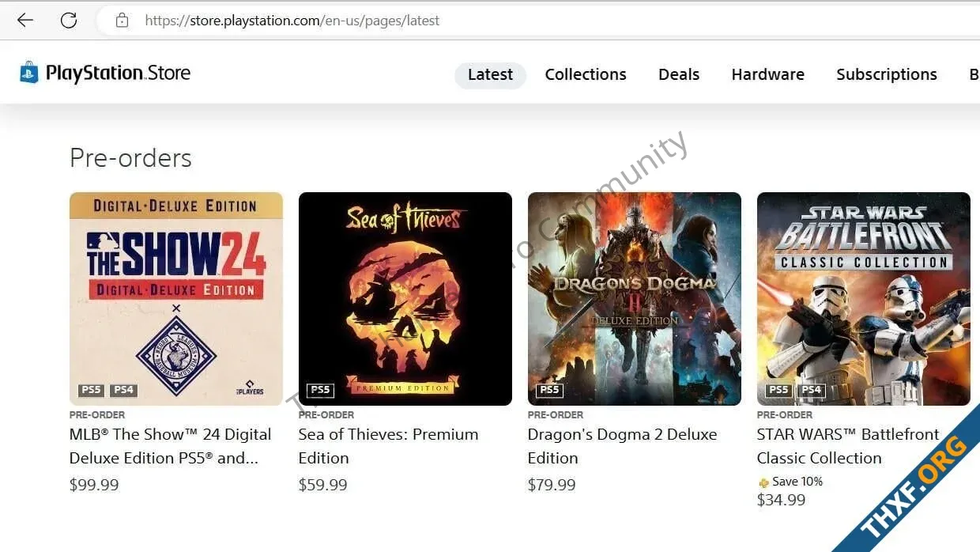Viewport: 980px width, 552px height.
Task: Click the PlayStation Store logo
Action: [105, 73]
